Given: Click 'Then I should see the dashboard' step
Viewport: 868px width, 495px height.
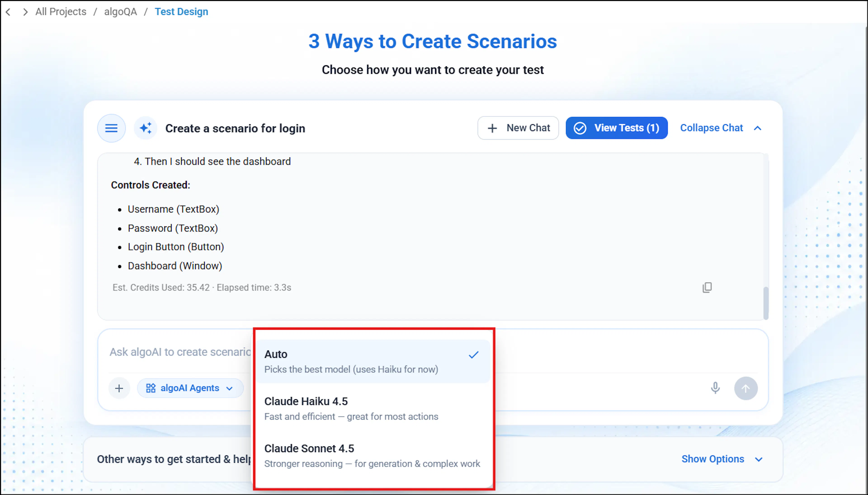Looking at the screenshot, I should 218,161.
